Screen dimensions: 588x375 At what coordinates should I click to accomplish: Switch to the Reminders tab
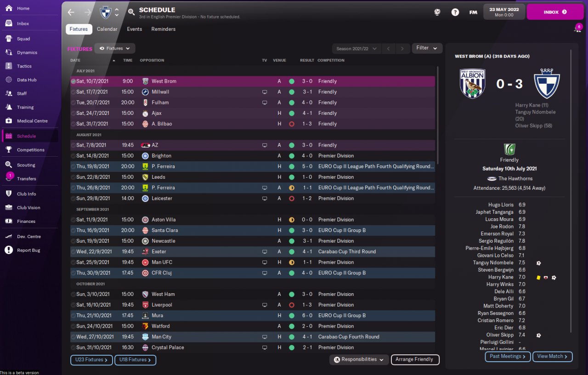tap(164, 29)
